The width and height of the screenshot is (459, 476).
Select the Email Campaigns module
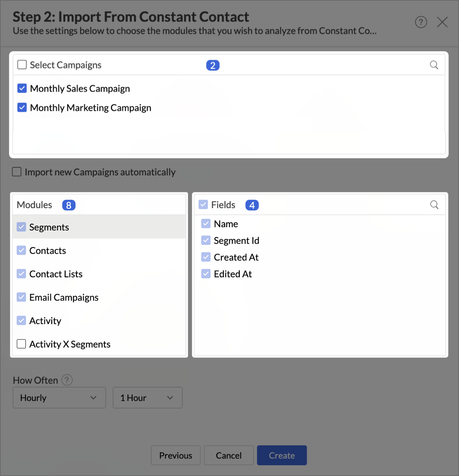point(64,297)
